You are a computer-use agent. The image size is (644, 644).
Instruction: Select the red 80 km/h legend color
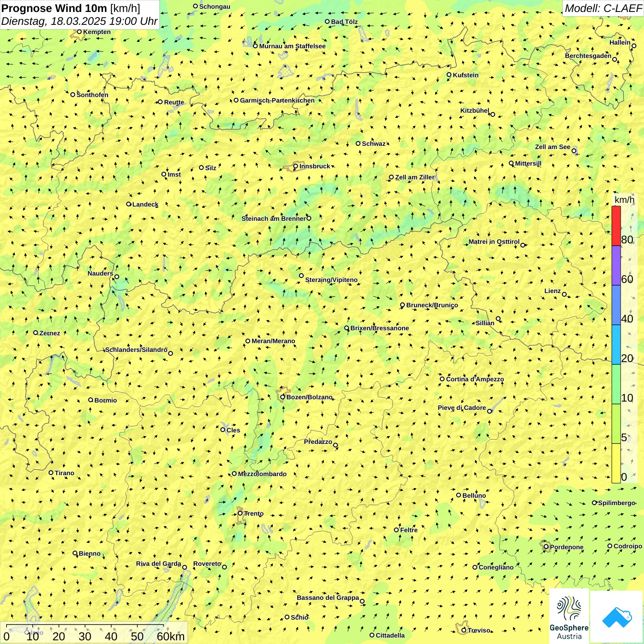pos(616,226)
